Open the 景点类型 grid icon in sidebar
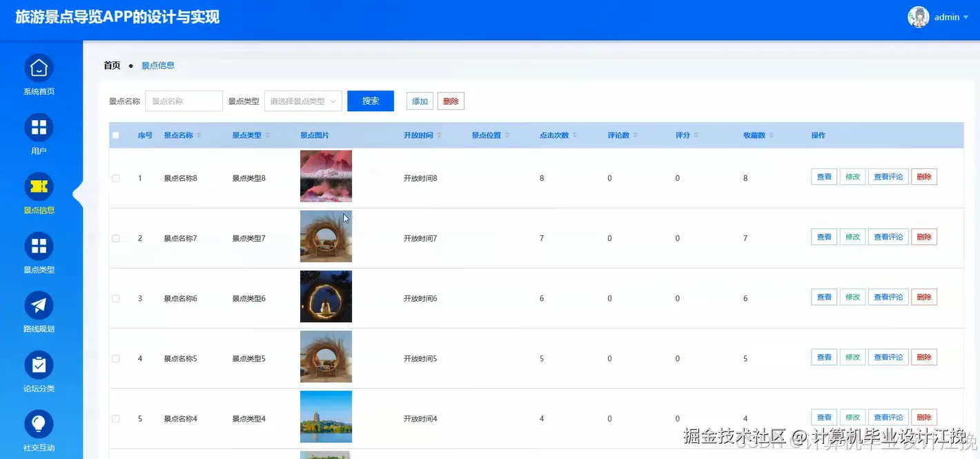The image size is (980, 459). [39, 246]
